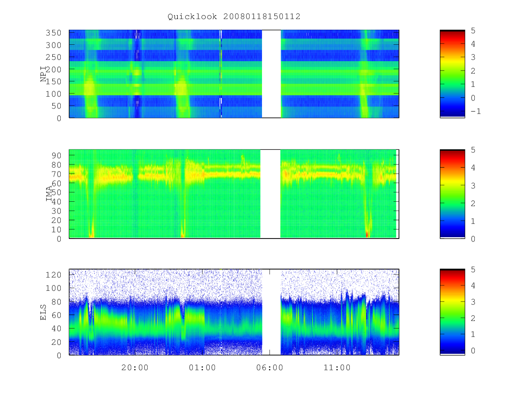Click the "5" label on NPI colorbar

(x=473, y=30)
